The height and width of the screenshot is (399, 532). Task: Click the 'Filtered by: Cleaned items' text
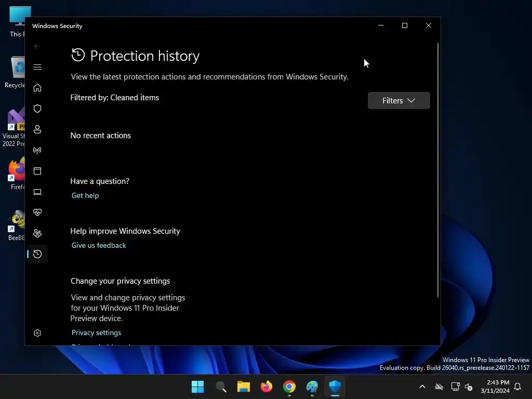(115, 98)
